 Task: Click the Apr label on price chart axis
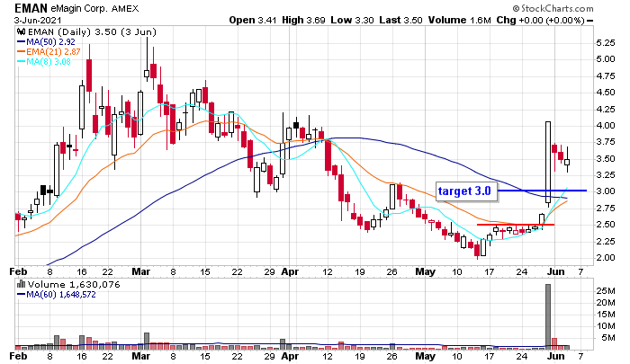tap(290, 271)
